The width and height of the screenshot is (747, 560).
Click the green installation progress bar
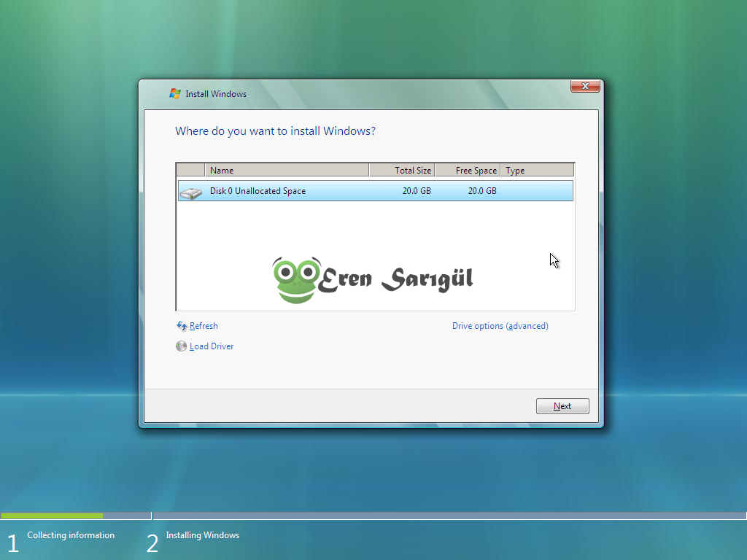pos(51,516)
